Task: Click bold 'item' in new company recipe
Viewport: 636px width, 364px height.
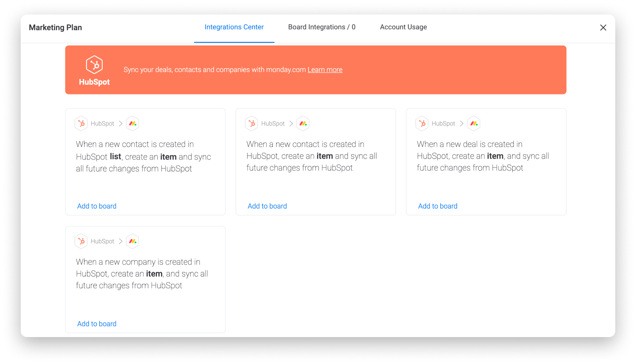Action: click(x=154, y=273)
